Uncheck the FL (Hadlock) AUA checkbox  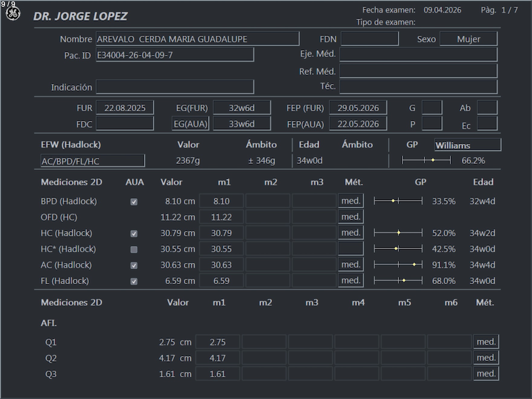tap(134, 281)
